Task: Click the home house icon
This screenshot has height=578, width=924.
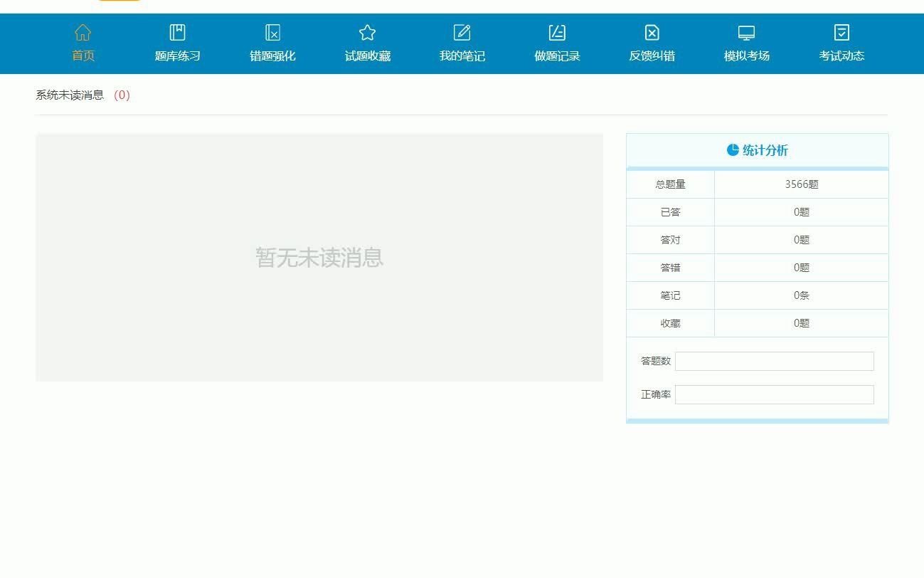Action: 83,32
